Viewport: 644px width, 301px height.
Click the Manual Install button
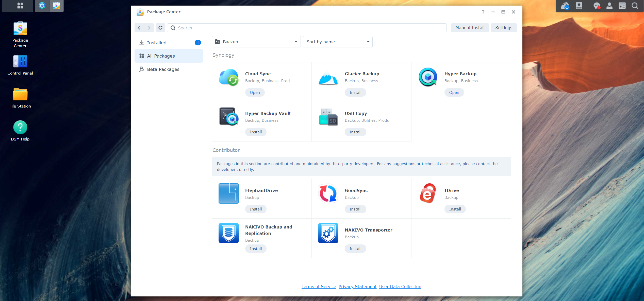click(470, 27)
